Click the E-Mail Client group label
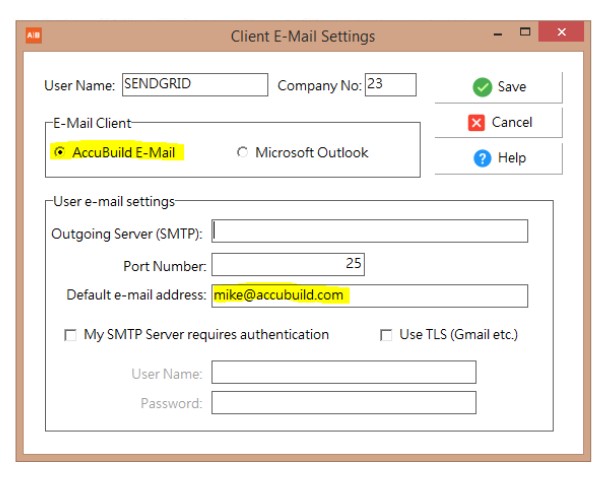The image size is (593, 480). click(x=92, y=123)
